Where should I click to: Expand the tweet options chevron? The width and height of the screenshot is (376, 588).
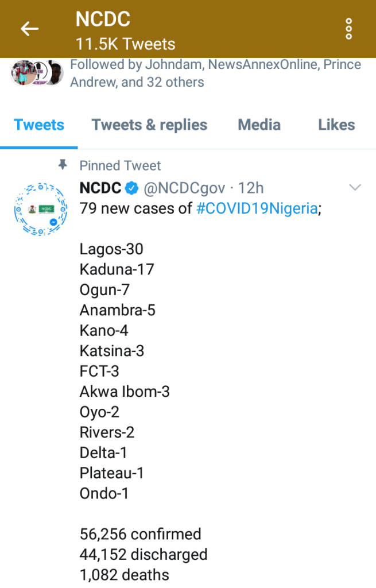pyautogui.click(x=355, y=187)
